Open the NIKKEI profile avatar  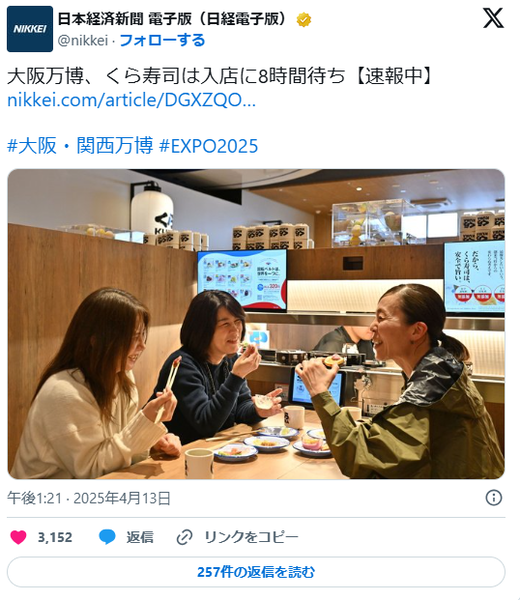30,29
